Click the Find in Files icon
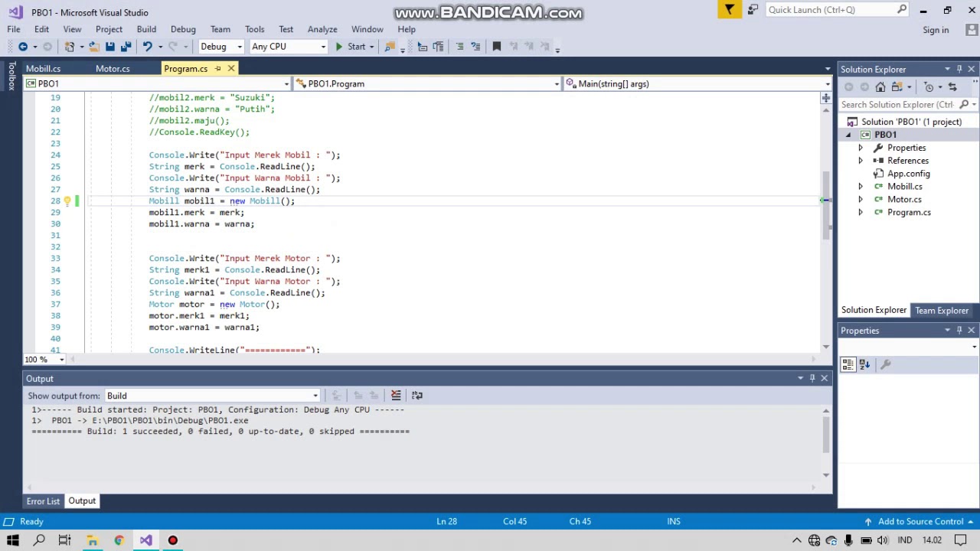This screenshot has height=551, width=980. [390, 47]
